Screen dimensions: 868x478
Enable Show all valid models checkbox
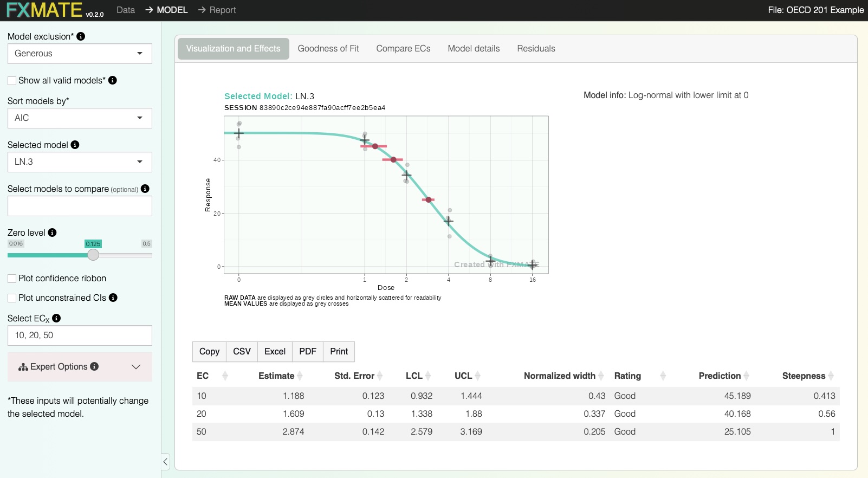pyautogui.click(x=12, y=81)
